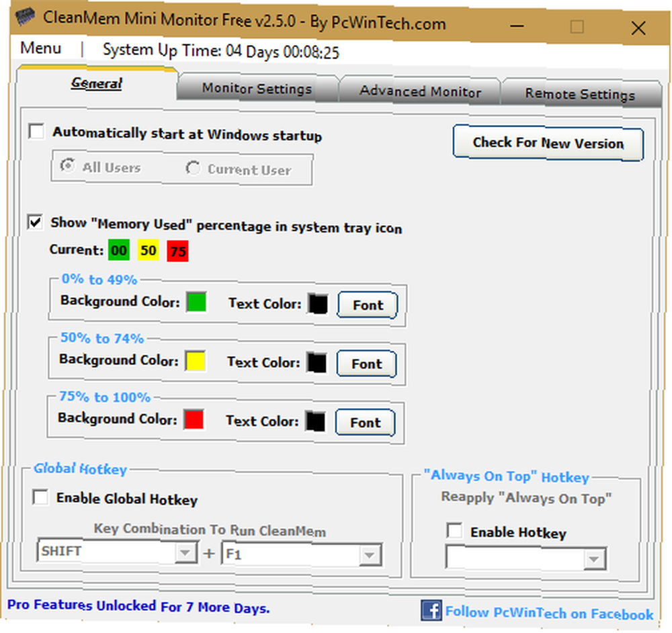This screenshot has width=672, height=633.
Task: Pick red background color for 75% to 100%
Action: [x=194, y=419]
